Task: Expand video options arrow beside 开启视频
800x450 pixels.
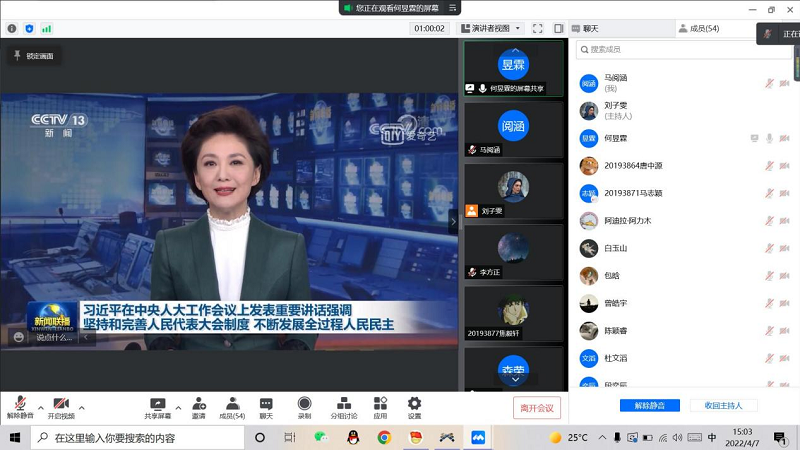Action: (82, 408)
